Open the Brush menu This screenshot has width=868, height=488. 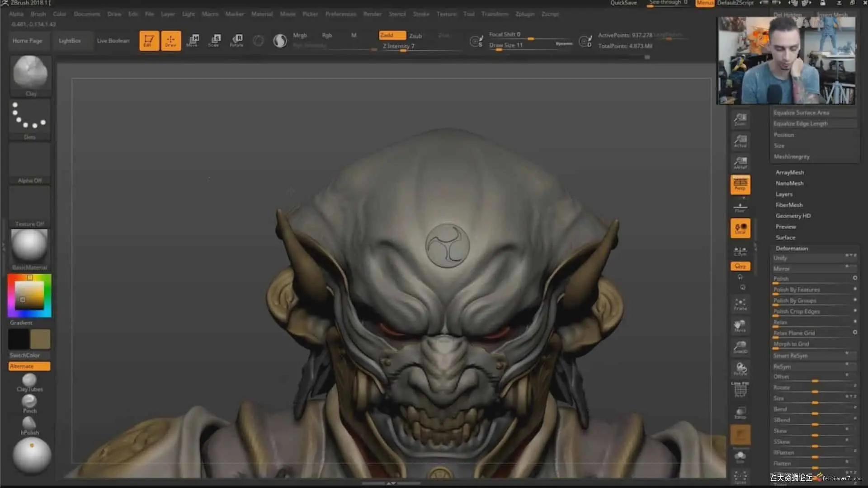(38, 14)
